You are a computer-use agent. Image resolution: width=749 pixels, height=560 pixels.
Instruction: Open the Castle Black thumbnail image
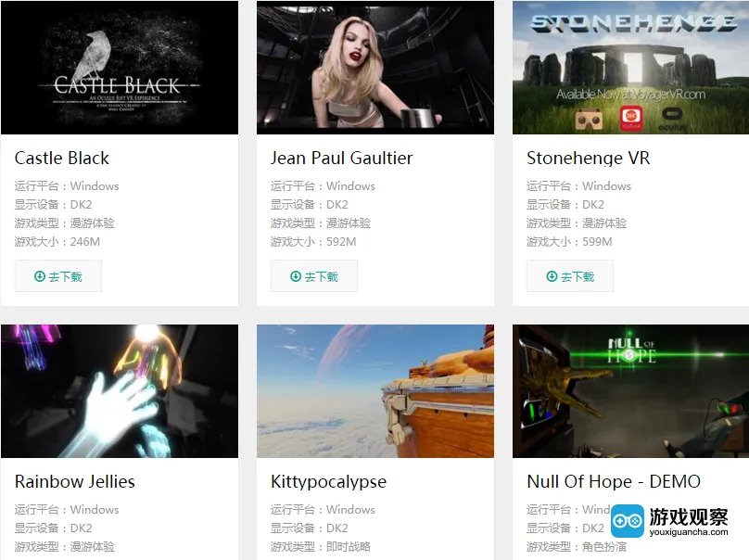[x=120, y=68]
